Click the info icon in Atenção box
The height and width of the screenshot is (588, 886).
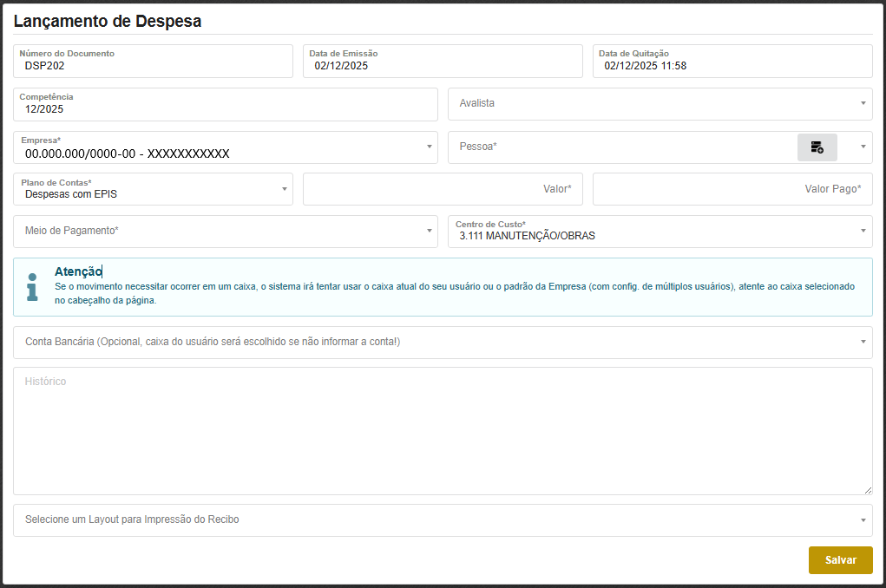pyautogui.click(x=32, y=287)
